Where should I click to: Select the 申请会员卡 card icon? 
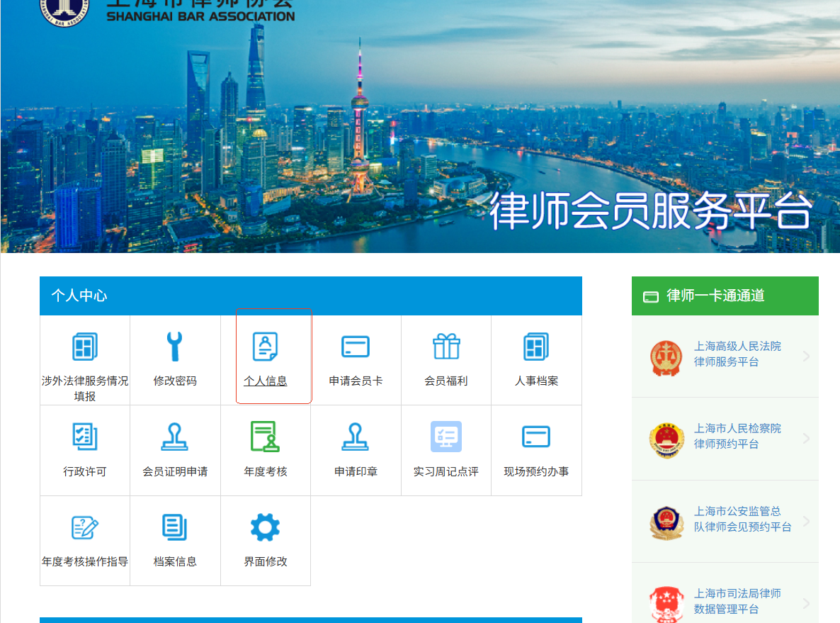(x=356, y=347)
